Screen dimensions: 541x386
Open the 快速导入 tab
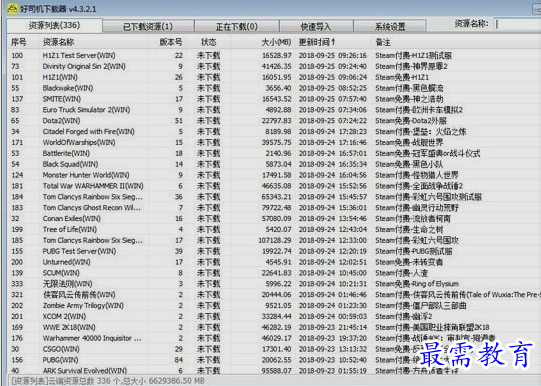316,27
